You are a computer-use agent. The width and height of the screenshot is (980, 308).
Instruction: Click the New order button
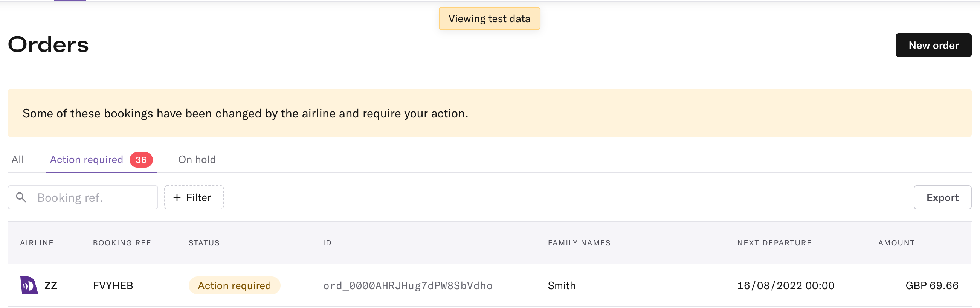click(x=933, y=45)
